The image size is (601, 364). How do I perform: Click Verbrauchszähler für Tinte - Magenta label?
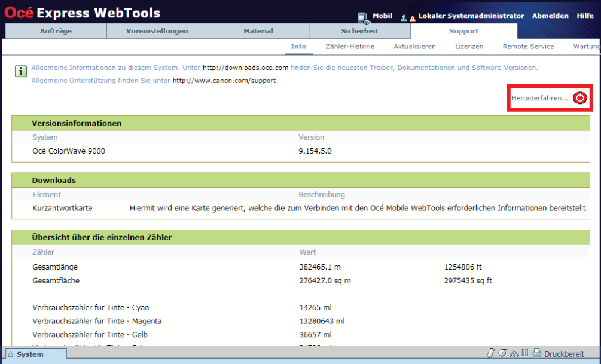97,321
